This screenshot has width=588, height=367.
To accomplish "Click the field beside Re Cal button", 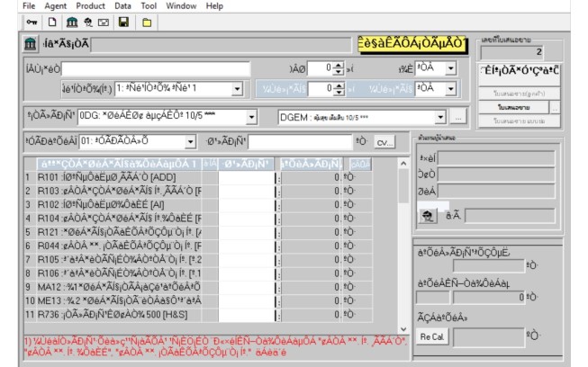I will click(x=489, y=337).
